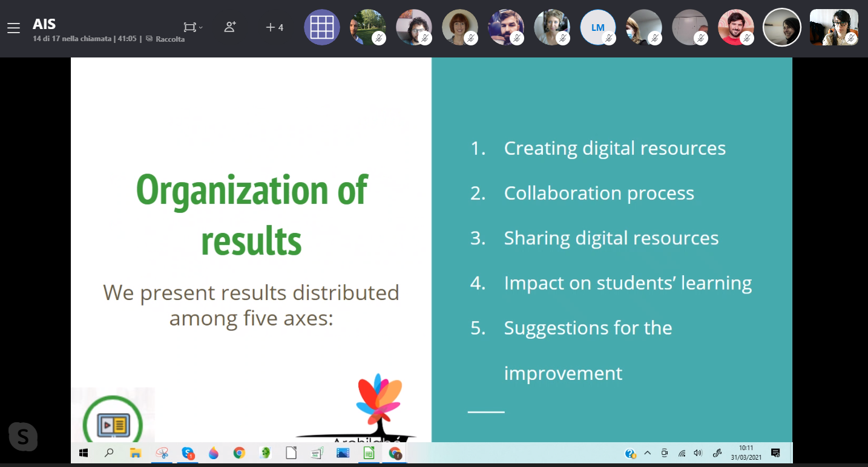Select the avatar of woman wearing headset
The height and width of the screenshot is (467, 868).
click(x=552, y=27)
